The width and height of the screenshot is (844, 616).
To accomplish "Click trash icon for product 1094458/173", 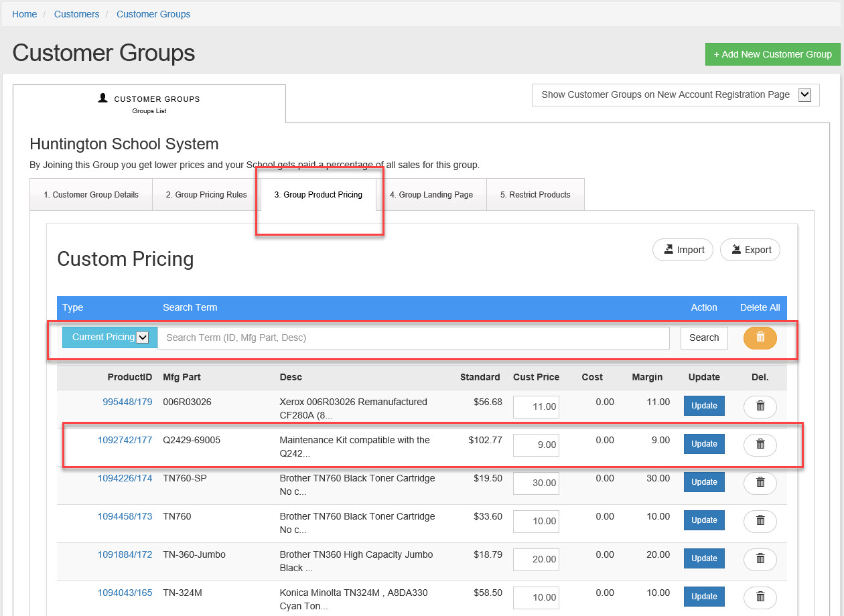I will click(x=760, y=521).
